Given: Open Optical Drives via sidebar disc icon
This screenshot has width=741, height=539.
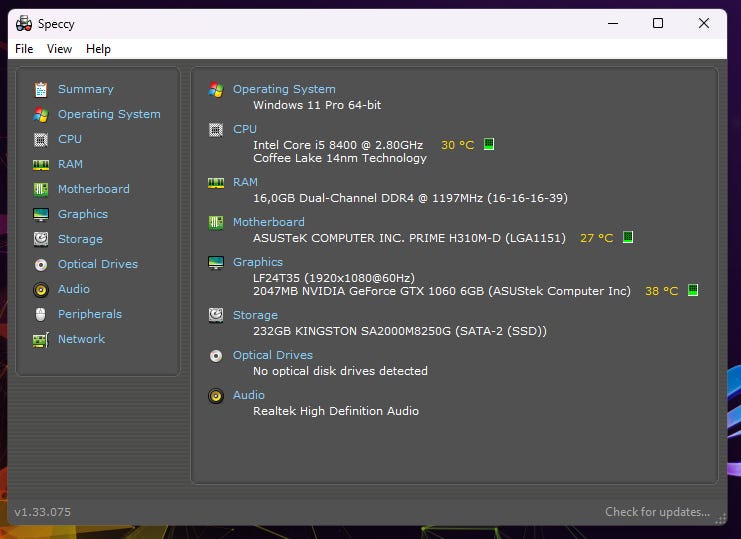Looking at the screenshot, I should pos(41,264).
